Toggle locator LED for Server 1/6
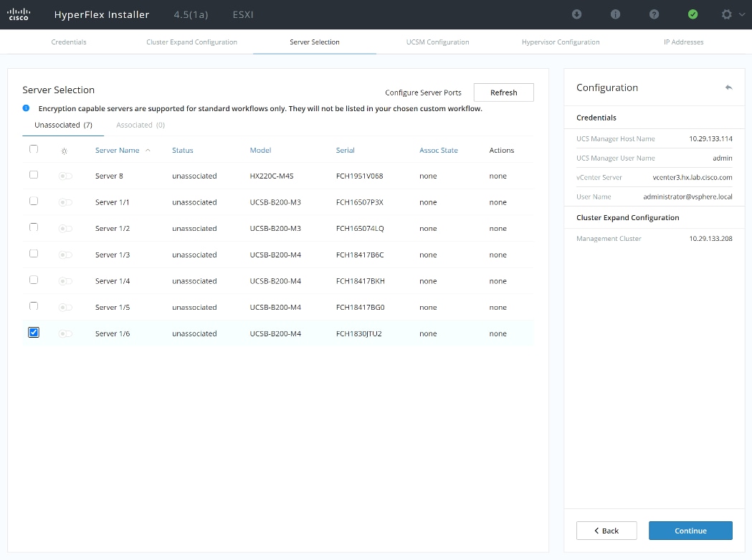This screenshot has height=560, width=752. pyautogui.click(x=65, y=333)
